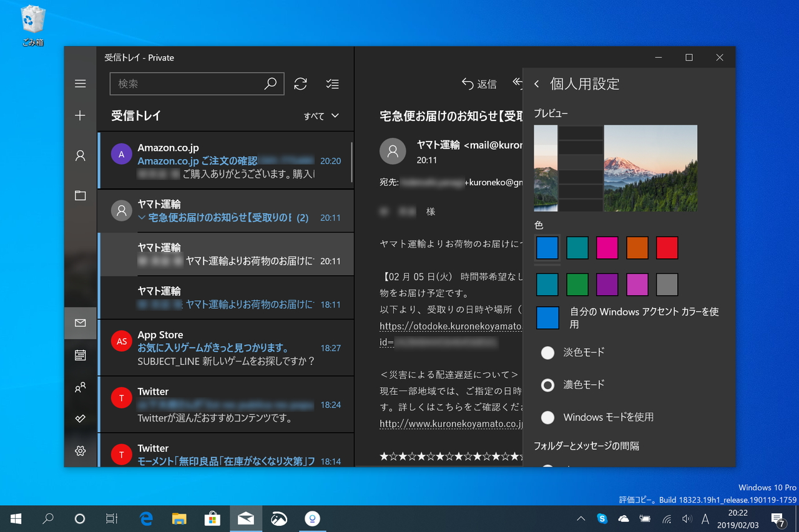Click the www.kuronekoyamato.co.jp link

pyautogui.click(x=451, y=423)
